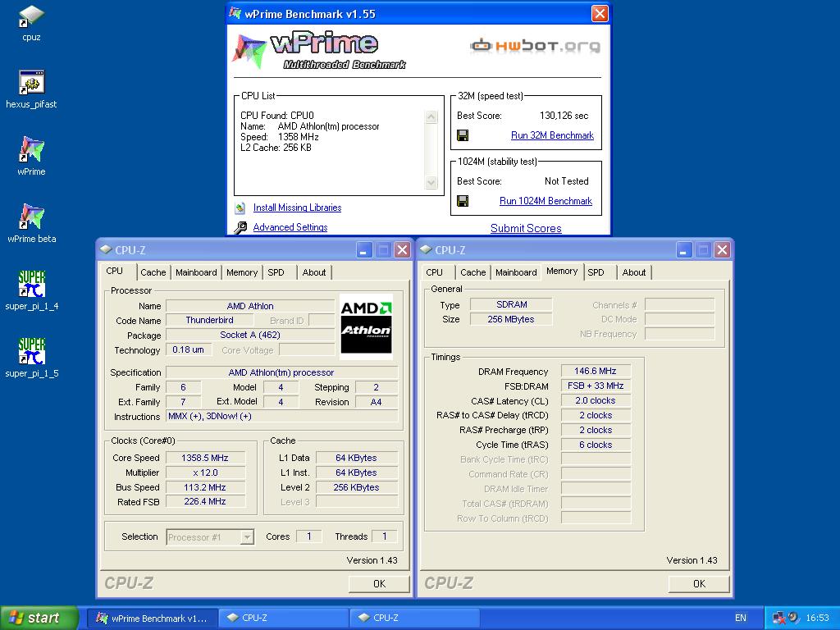
Task: Click the SDRAM memory type value
Action: [x=512, y=304]
